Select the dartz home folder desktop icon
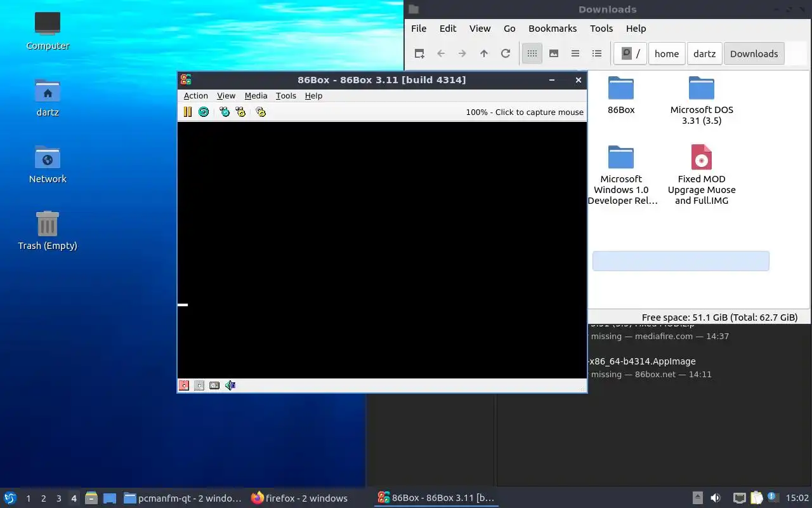The height and width of the screenshot is (508, 812). [x=48, y=98]
